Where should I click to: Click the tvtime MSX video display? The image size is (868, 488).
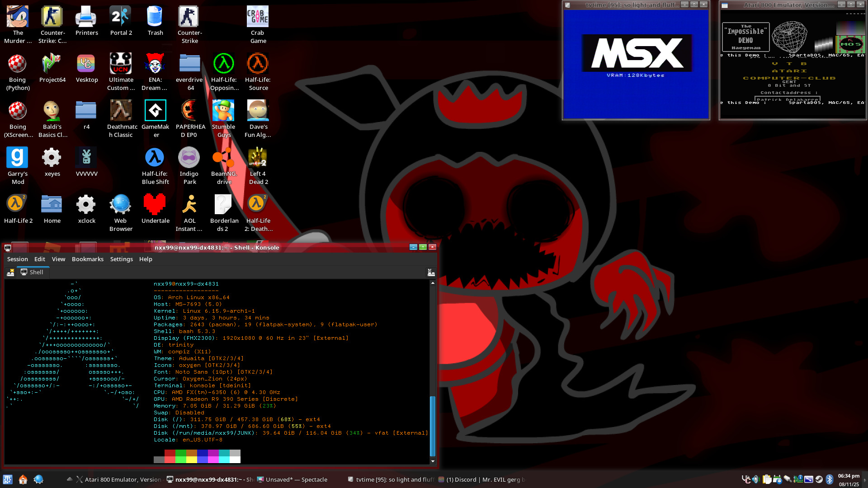pyautogui.click(x=636, y=63)
